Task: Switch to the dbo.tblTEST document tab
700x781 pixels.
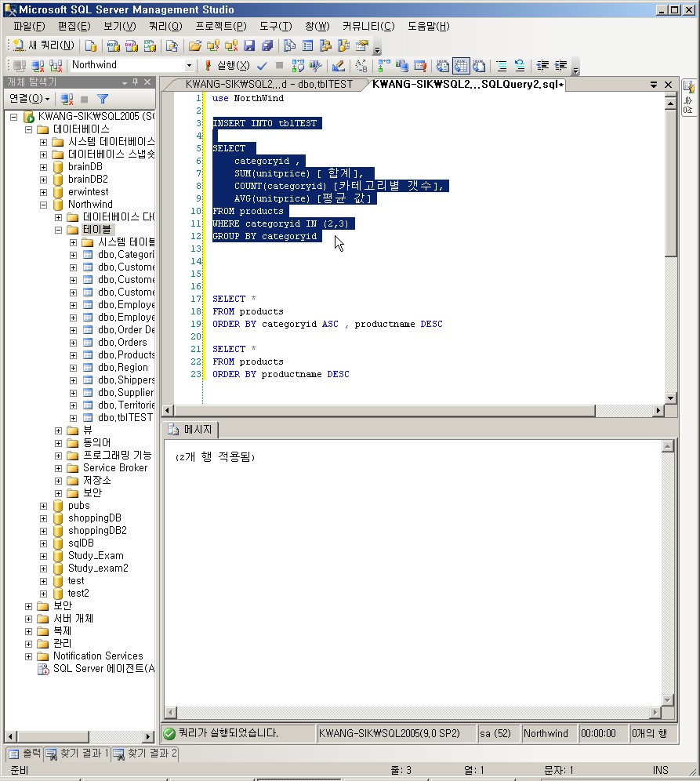Action: tap(269, 84)
